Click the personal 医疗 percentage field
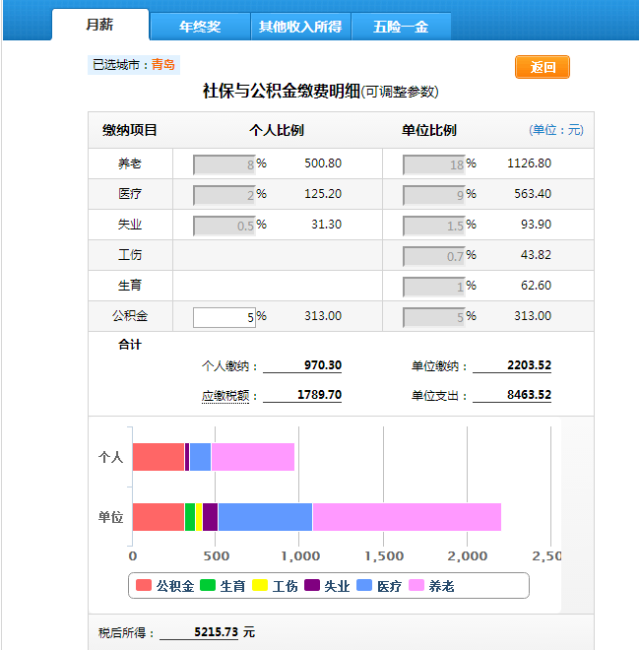Screen dimensions: 640x650 (x=224, y=195)
